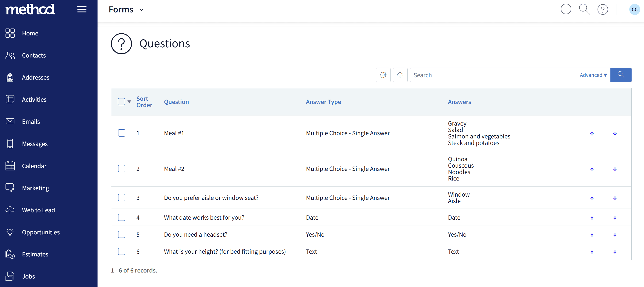Move Meal #2 down with arrow
The width and height of the screenshot is (644, 287).
(x=615, y=169)
